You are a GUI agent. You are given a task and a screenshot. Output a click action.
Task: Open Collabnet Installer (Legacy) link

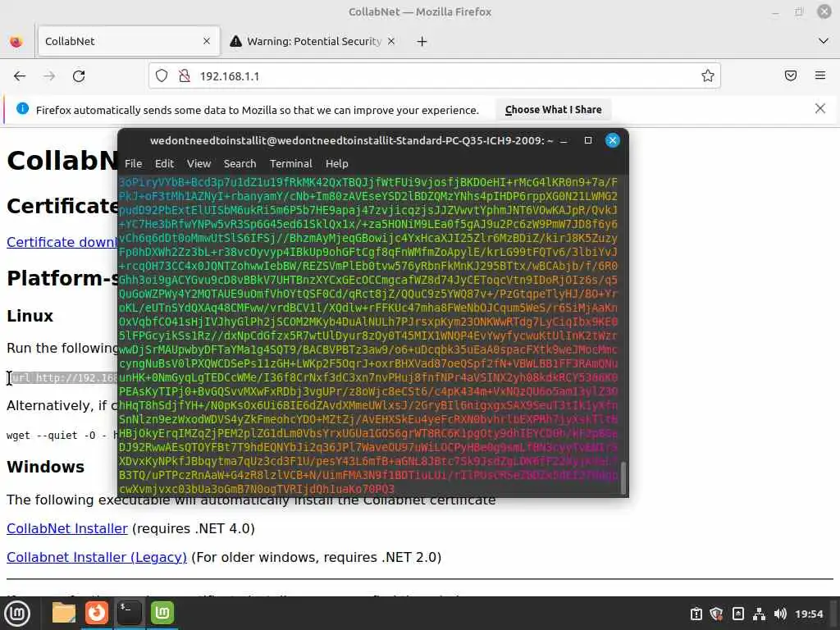(97, 558)
